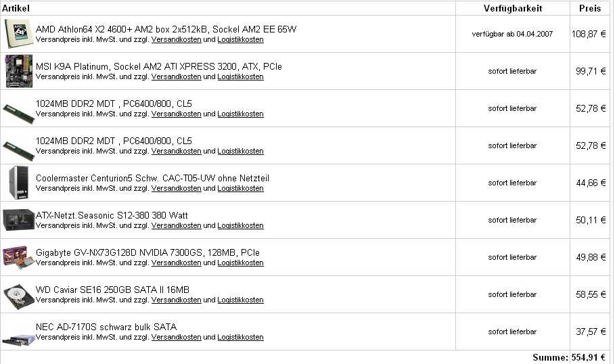Screen dimensions: 615x364
Task: Click the Verfügbarkeit column header
Action: coord(512,8)
